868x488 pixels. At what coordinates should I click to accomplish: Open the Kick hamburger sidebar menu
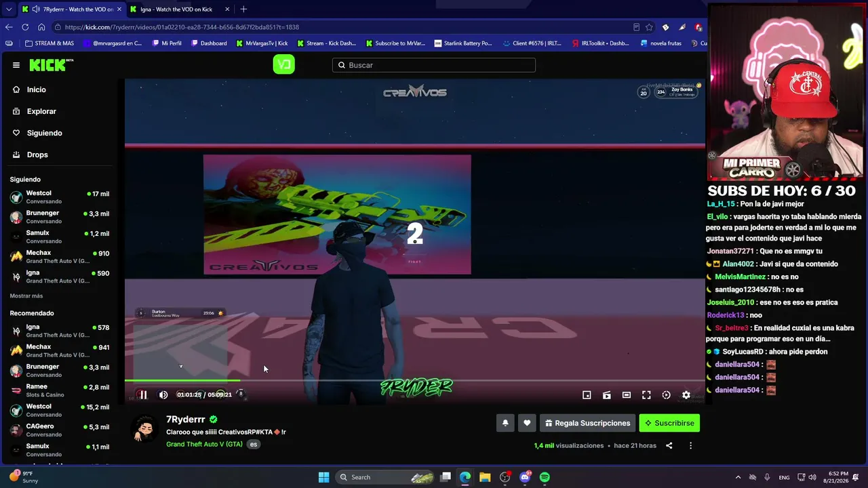click(16, 65)
